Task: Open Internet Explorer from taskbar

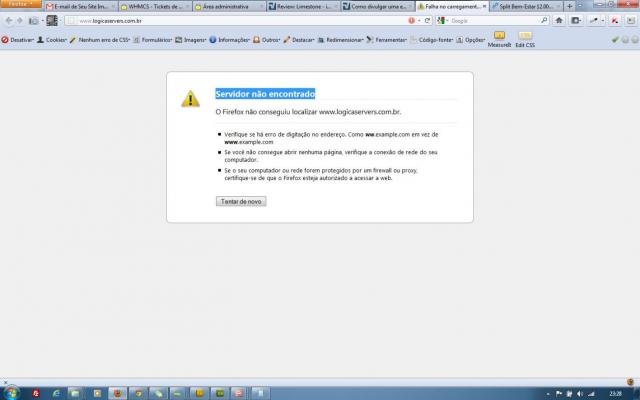Action: [x=56, y=393]
